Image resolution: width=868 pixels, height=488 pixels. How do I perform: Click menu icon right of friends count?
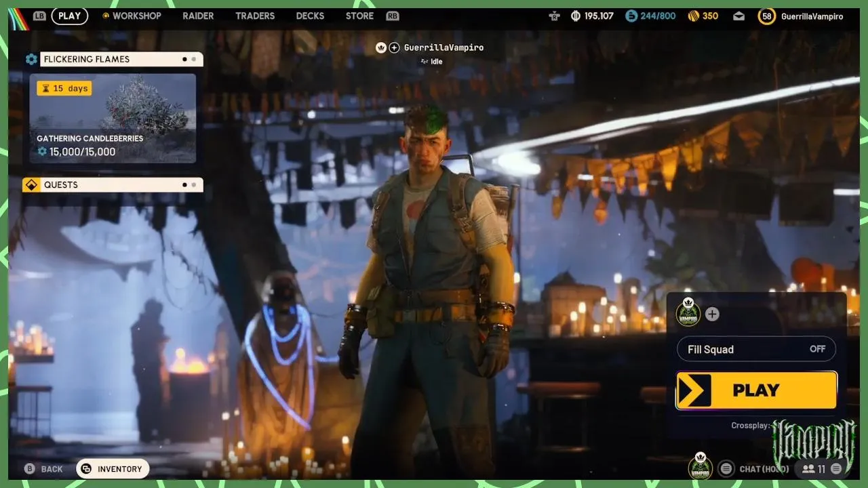(x=836, y=468)
